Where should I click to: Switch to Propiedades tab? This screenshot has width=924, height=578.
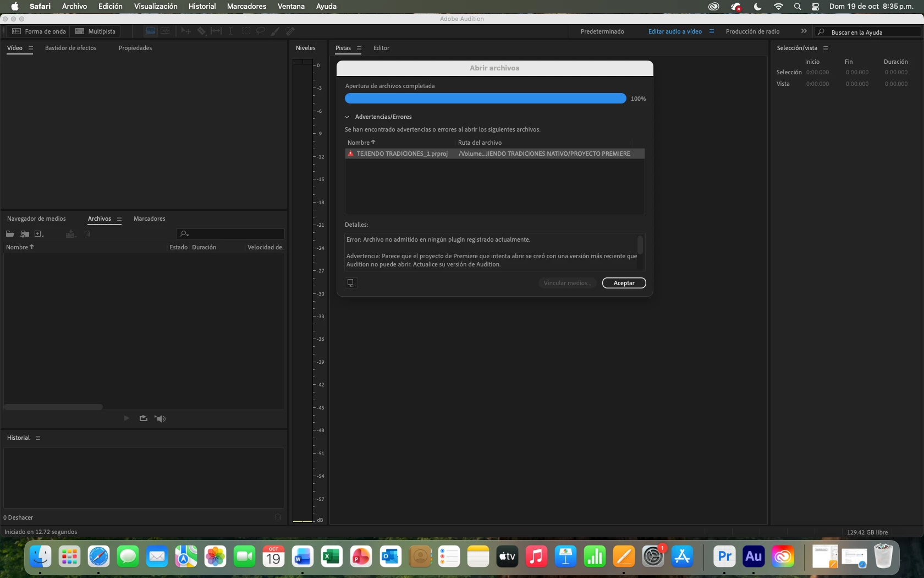pyautogui.click(x=135, y=48)
